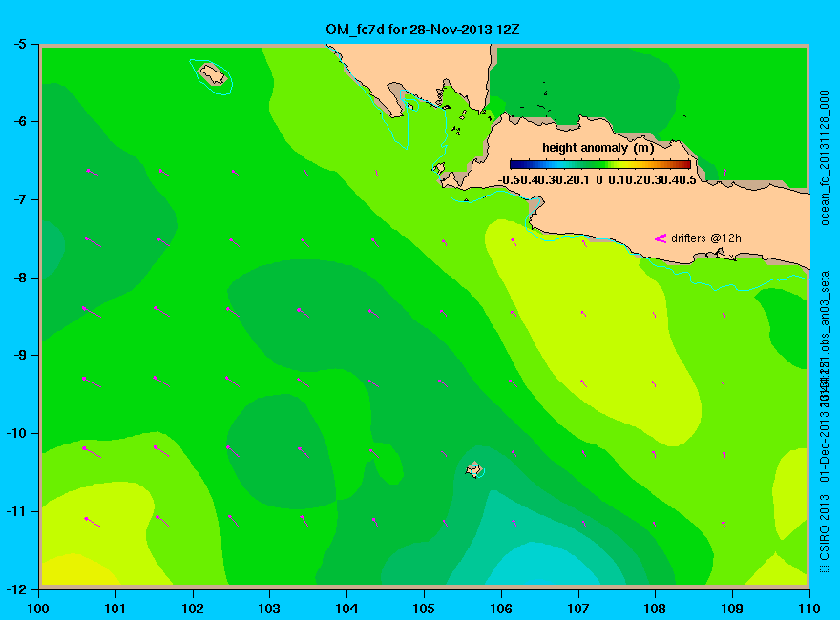The width and height of the screenshot is (840, 620).
Task: Click the latitude axis label "-9"
Action: click(18, 355)
